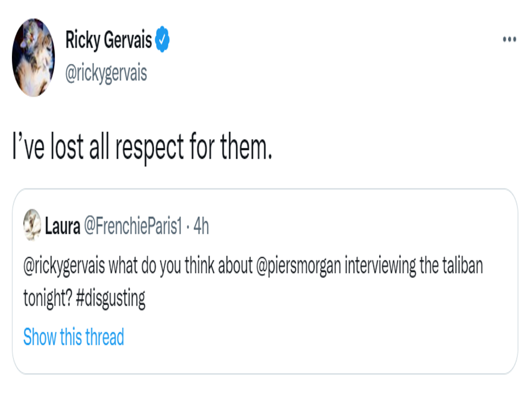
Task: Open the @FrenchieParis1 handle
Action: pos(132,227)
